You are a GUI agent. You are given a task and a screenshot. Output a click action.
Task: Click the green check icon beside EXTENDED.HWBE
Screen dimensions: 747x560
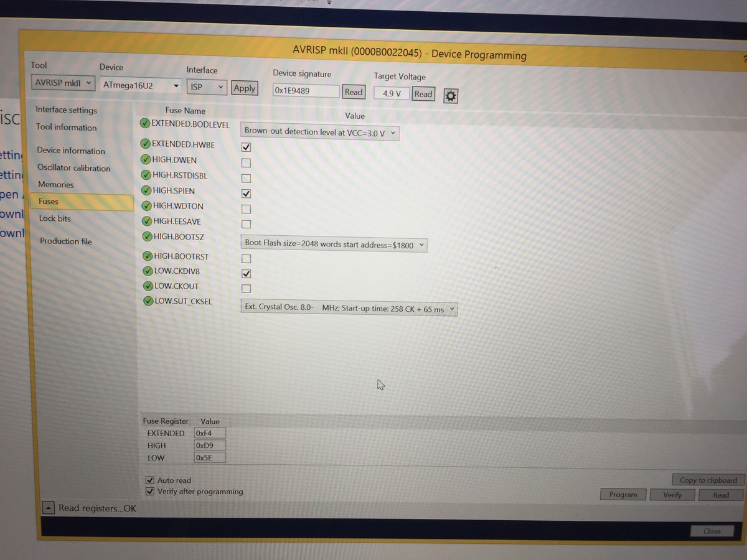coord(146,144)
